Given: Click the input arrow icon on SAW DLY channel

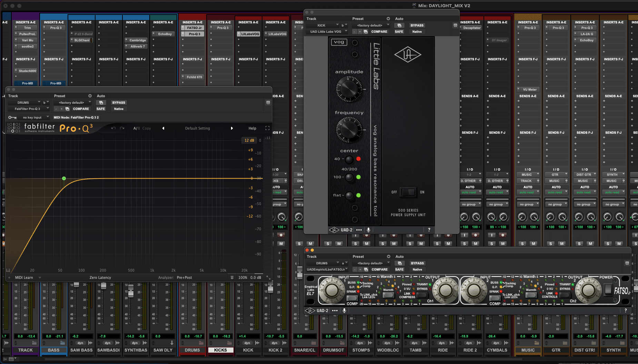Looking at the screenshot, I should [172, 343].
